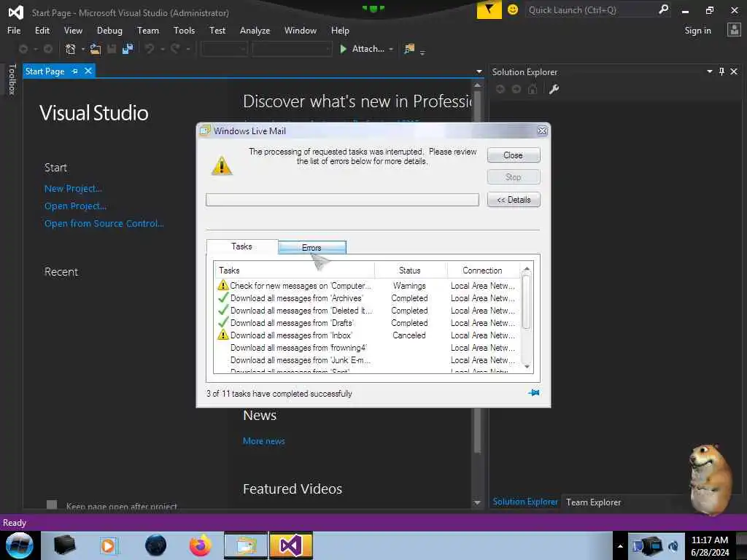Click the yellow smiley feedback icon
Image resolution: width=747 pixels, height=560 pixels.
pos(513,9)
